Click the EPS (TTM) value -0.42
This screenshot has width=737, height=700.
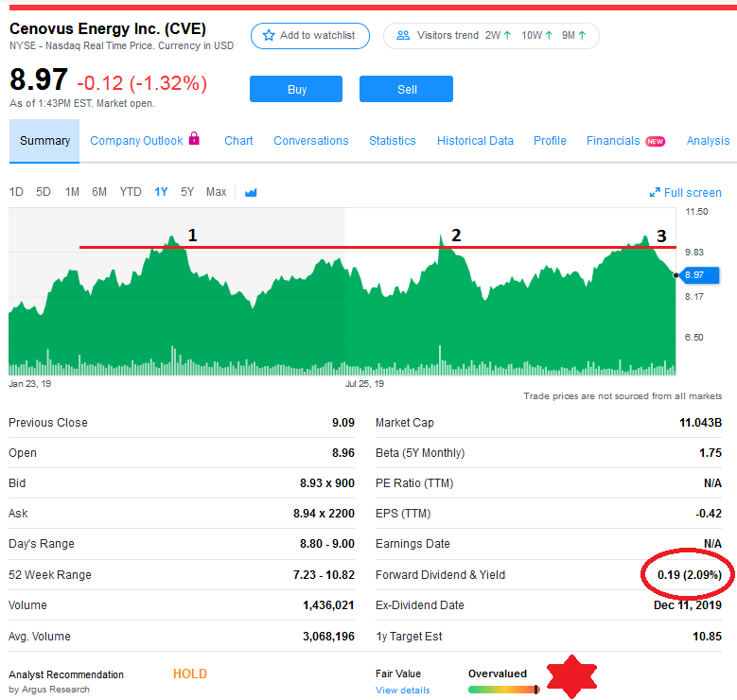[709, 514]
